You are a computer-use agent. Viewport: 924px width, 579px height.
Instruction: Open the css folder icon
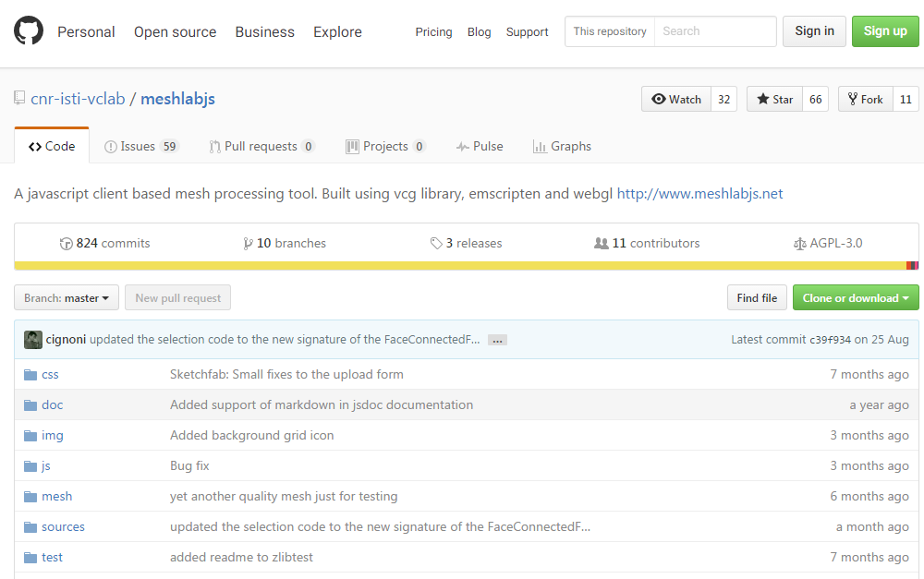click(x=30, y=375)
